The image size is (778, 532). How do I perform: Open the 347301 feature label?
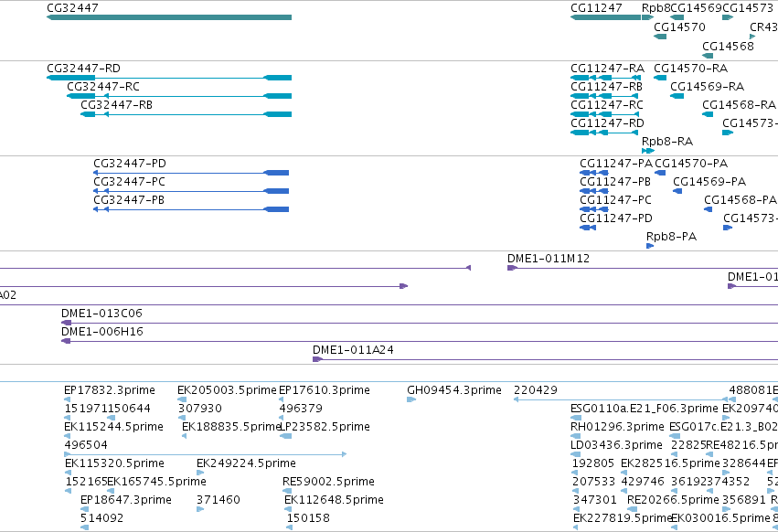(x=595, y=500)
